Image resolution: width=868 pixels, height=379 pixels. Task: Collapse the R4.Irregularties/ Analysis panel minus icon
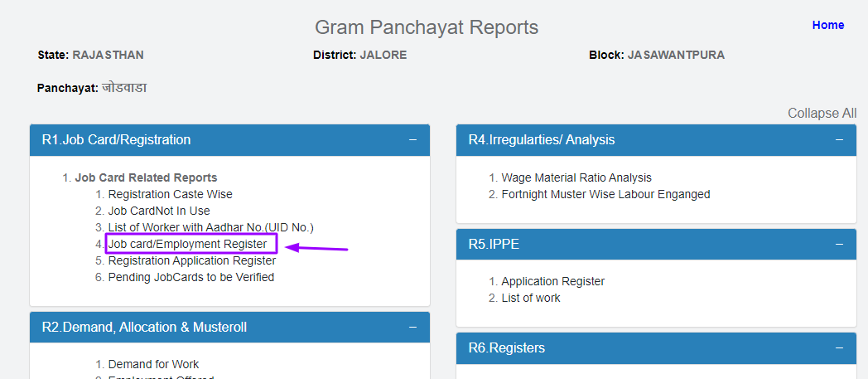pyautogui.click(x=839, y=139)
